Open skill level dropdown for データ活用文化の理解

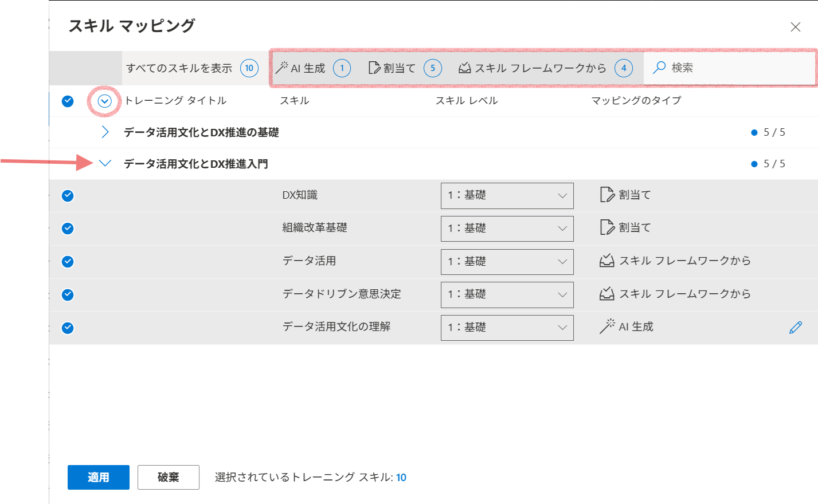click(x=507, y=328)
